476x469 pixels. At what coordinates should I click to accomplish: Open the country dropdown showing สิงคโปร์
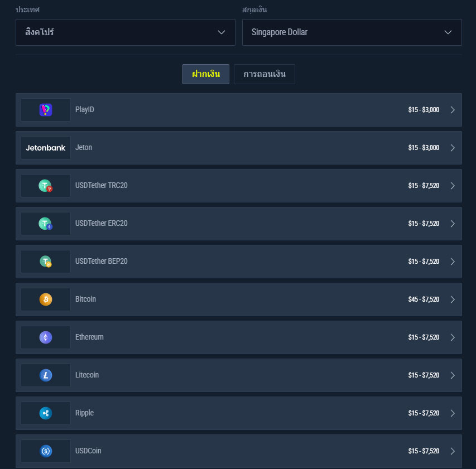tap(126, 32)
